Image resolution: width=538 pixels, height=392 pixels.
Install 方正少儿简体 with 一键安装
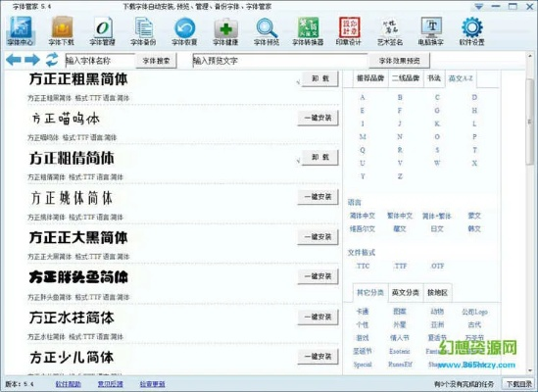318,357
